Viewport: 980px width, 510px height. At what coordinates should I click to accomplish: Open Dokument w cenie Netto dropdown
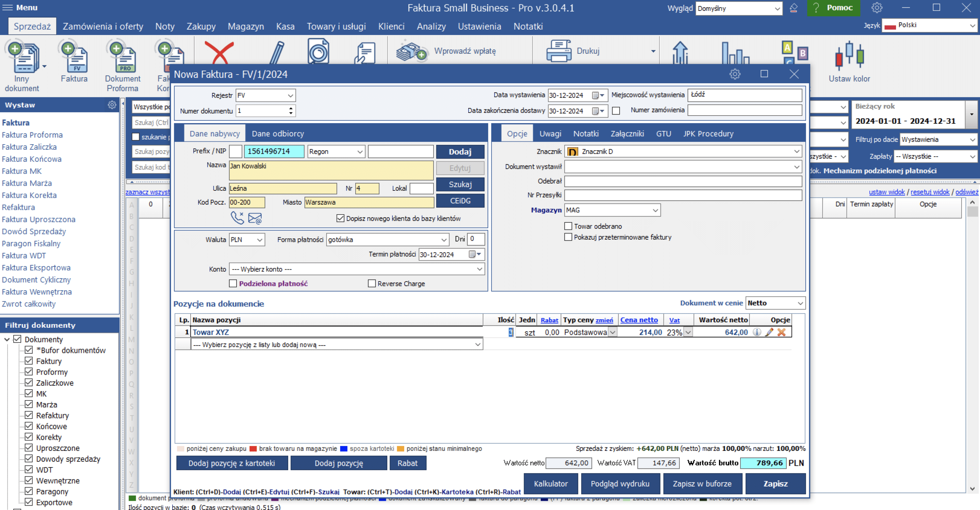click(x=800, y=303)
